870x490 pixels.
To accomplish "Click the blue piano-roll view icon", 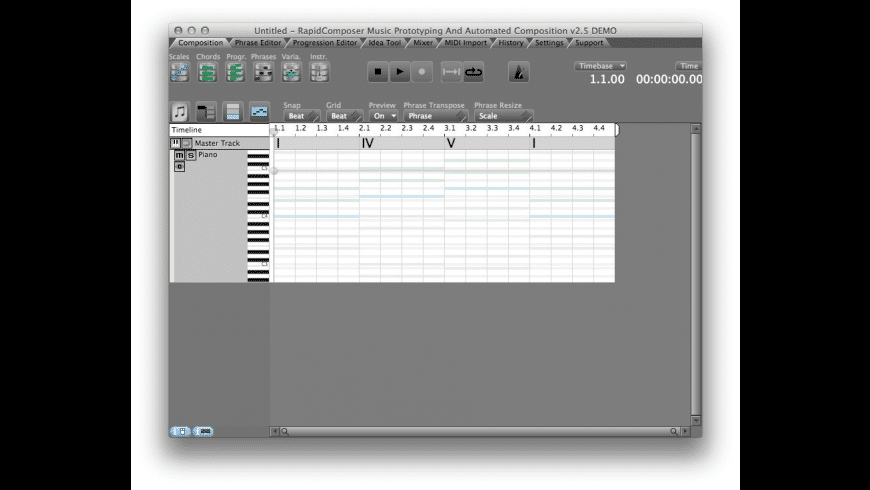I will (259, 112).
